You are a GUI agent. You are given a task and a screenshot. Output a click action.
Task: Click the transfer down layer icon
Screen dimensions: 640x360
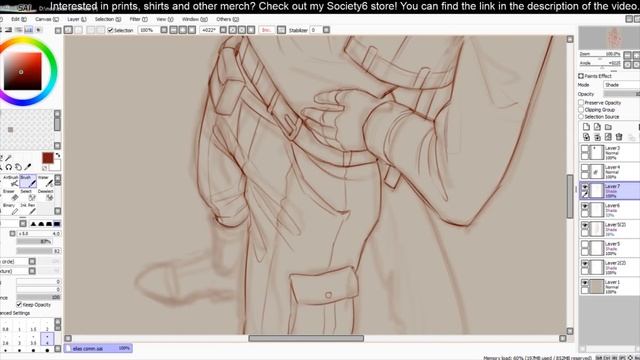587,137
